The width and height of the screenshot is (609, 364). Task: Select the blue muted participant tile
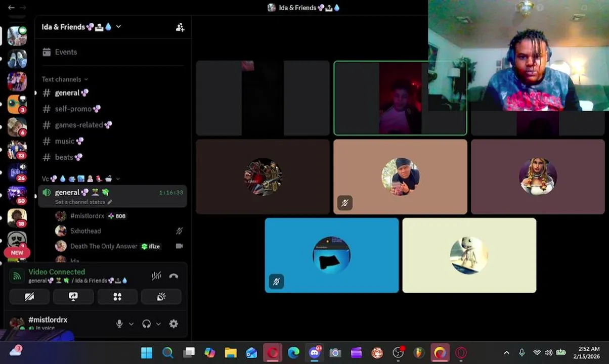pyautogui.click(x=332, y=255)
